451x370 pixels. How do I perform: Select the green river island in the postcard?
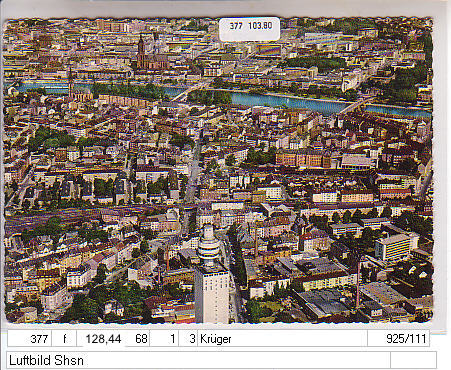click(x=209, y=97)
